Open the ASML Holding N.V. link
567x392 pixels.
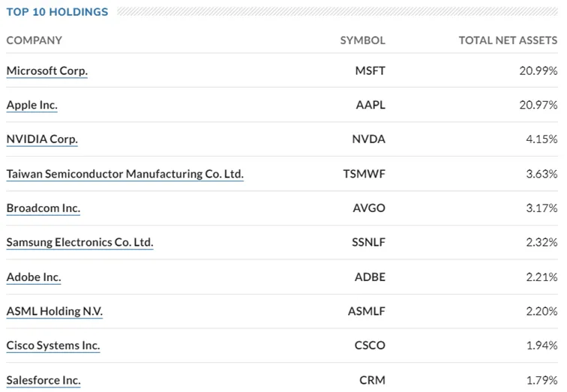click(x=55, y=312)
